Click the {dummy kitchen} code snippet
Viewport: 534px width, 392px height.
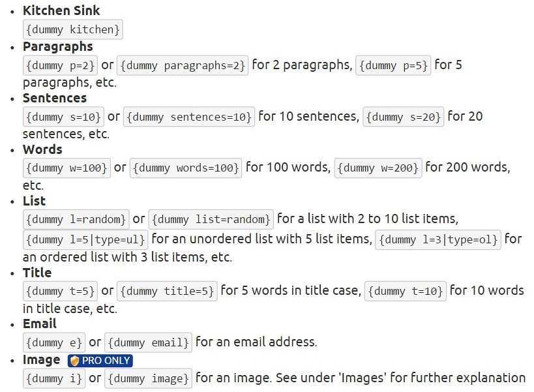point(72,29)
